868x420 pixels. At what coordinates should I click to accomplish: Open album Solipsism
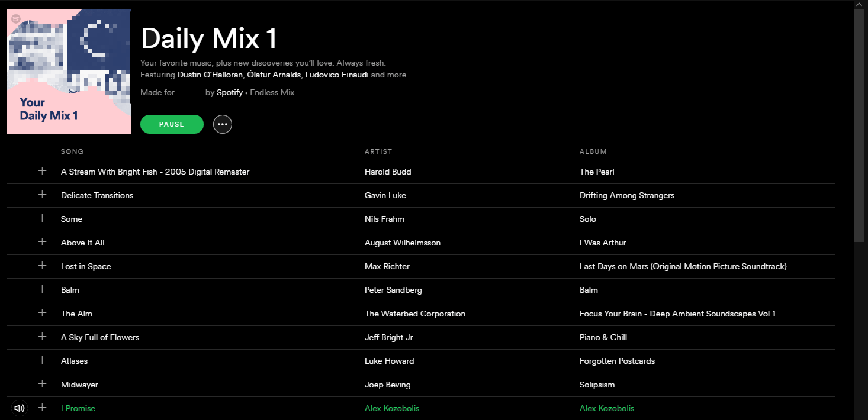[x=597, y=385]
